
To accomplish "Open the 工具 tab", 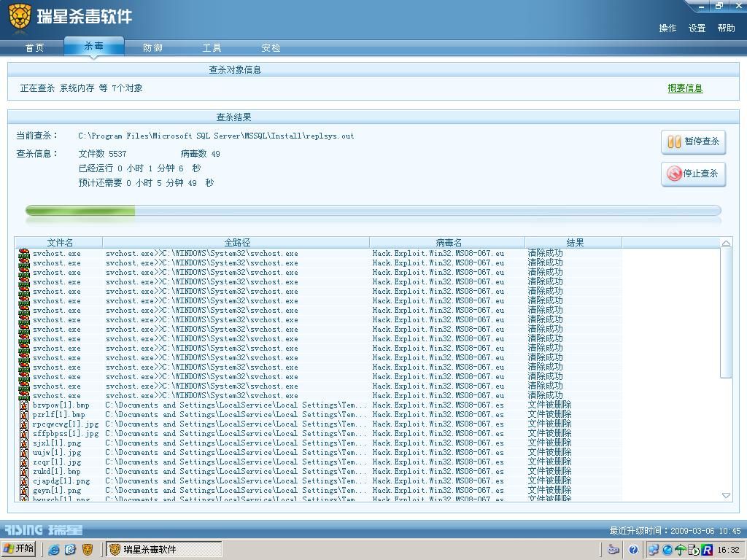I will click(212, 47).
